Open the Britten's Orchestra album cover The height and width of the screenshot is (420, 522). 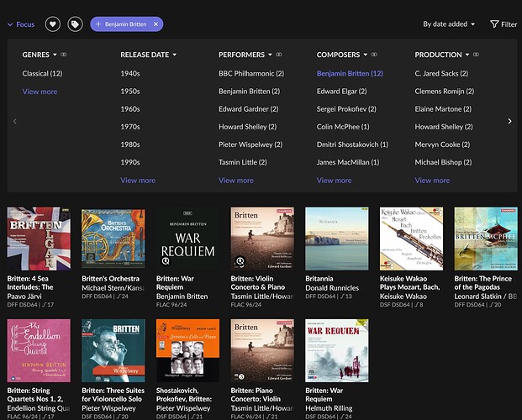pos(113,239)
